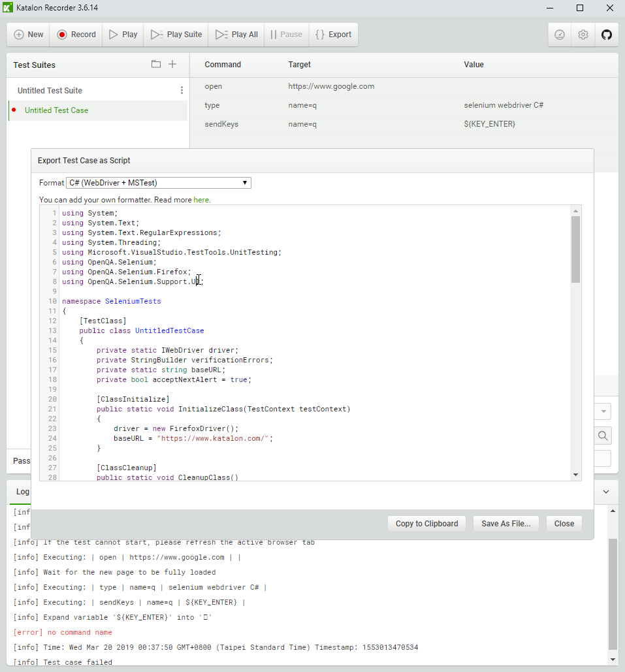Open settings gear icon

[x=583, y=35]
